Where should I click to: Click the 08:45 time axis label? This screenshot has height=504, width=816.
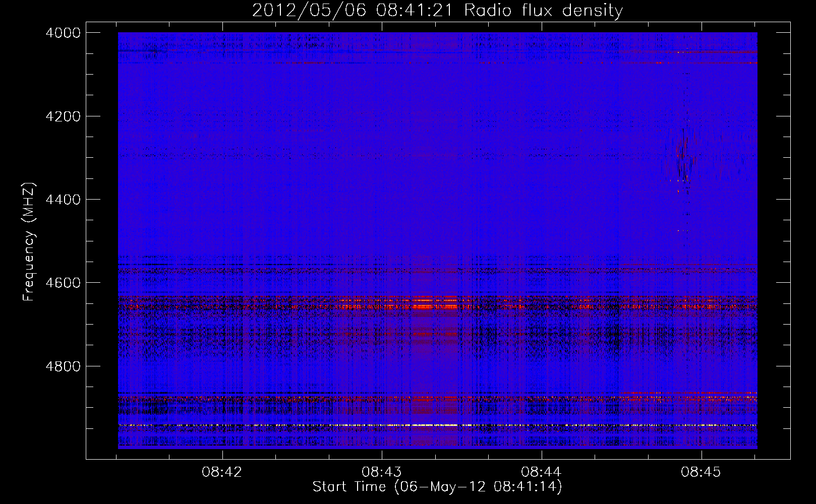point(701,472)
